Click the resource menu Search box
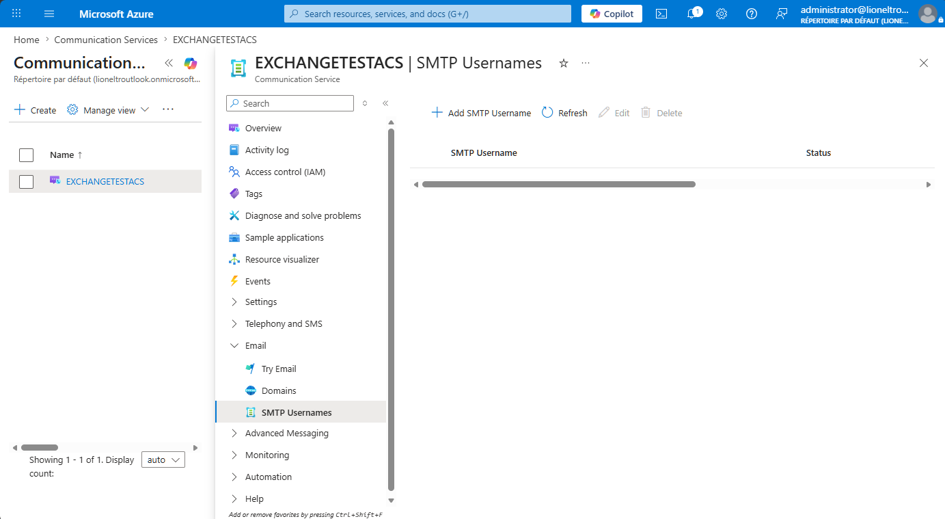This screenshot has width=945, height=519. click(290, 103)
